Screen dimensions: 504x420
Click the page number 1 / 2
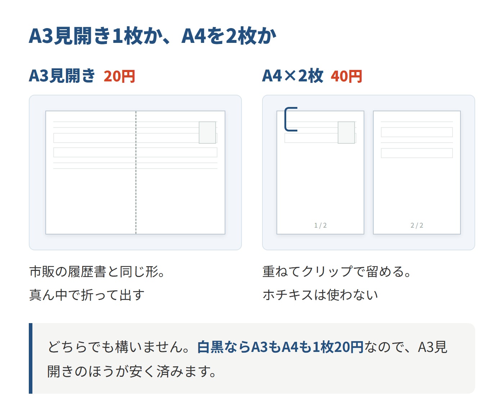(320, 225)
